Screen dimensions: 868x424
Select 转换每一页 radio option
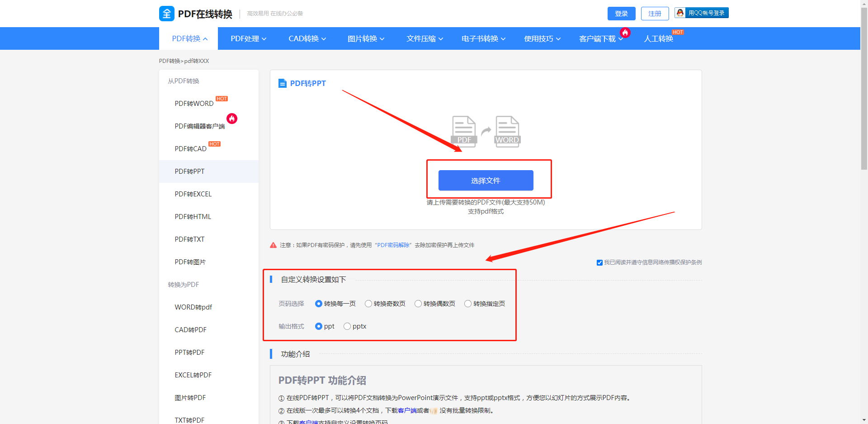click(319, 304)
